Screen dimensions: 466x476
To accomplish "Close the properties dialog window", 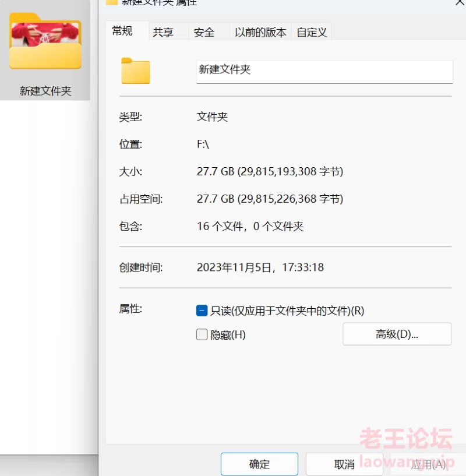I will (460, 2).
